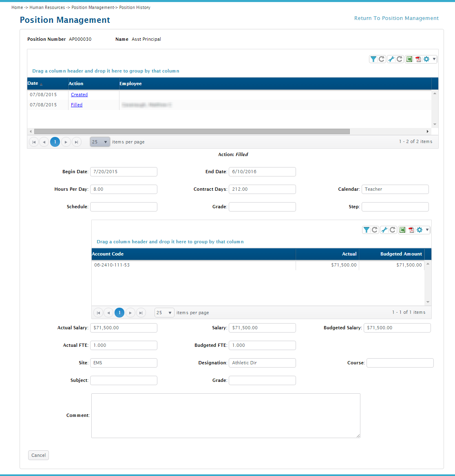
Task: Click the Actual FTE field
Action: click(124, 346)
